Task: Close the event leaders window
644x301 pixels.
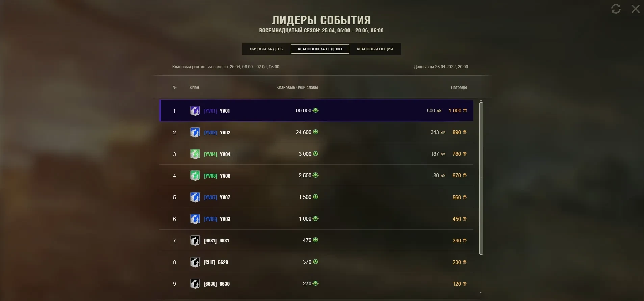Action: tap(635, 9)
